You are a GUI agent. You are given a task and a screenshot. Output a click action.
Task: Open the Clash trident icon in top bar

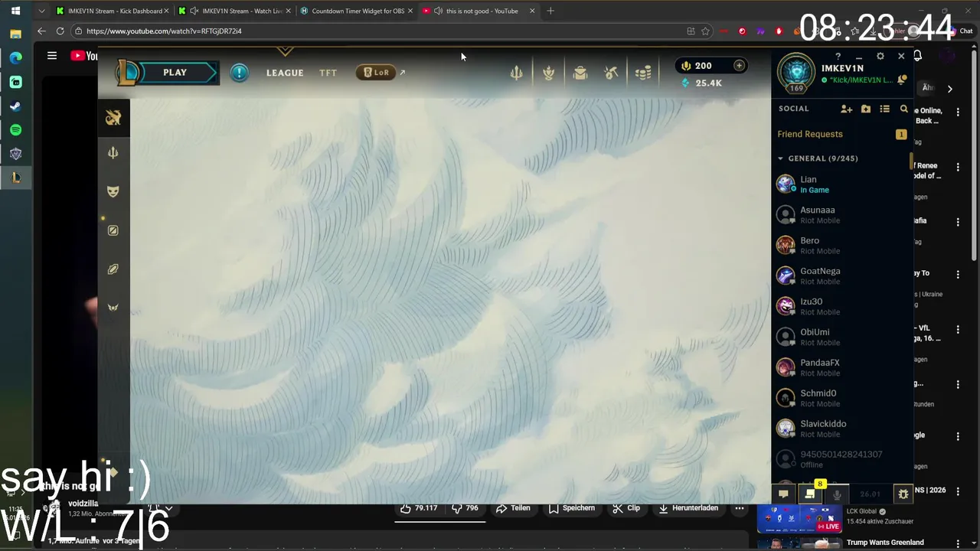click(517, 73)
